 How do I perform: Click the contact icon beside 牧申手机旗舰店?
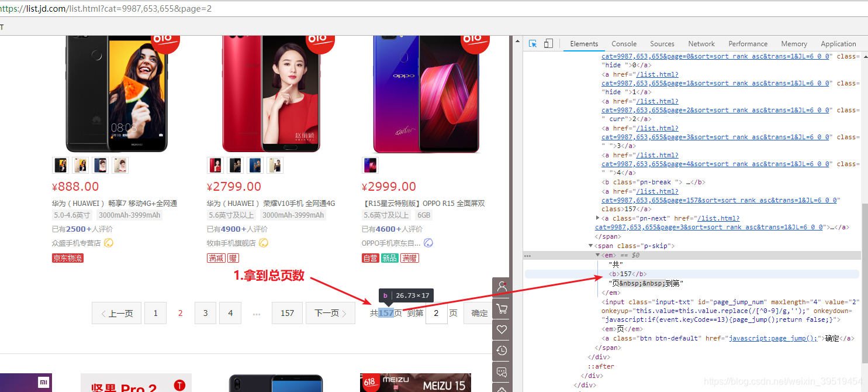coord(264,243)
